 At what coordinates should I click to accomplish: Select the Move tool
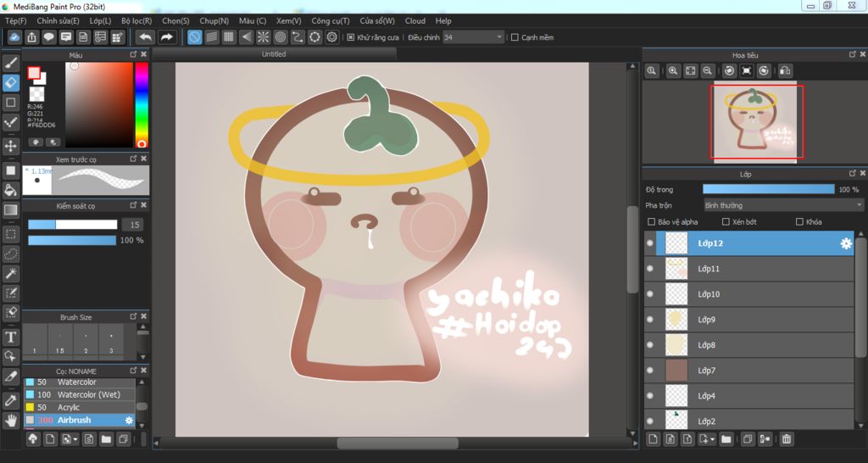click(x=11, y=146)
